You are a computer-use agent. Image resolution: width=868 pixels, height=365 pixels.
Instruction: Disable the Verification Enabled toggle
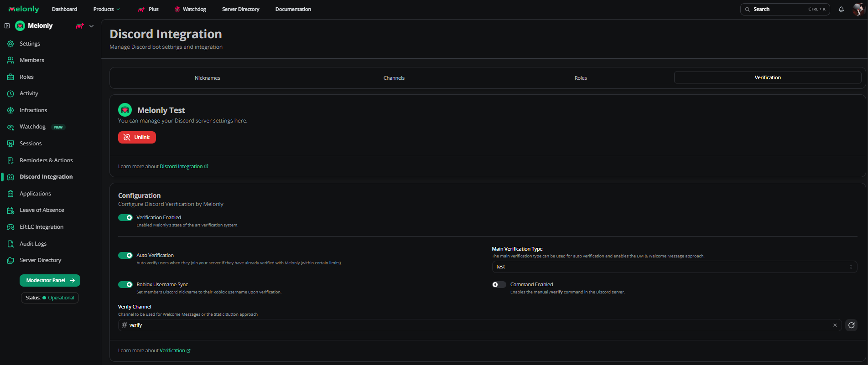[125, 217]
